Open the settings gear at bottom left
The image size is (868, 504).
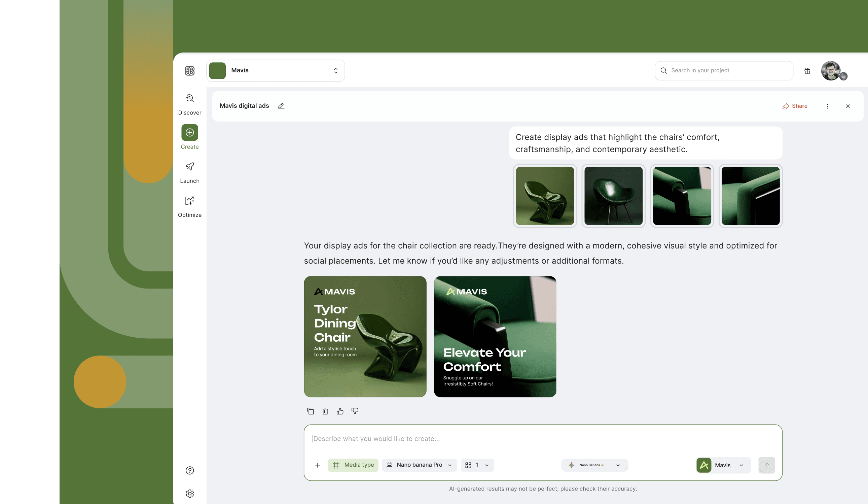pyautogui.click(x=190, y=493)
